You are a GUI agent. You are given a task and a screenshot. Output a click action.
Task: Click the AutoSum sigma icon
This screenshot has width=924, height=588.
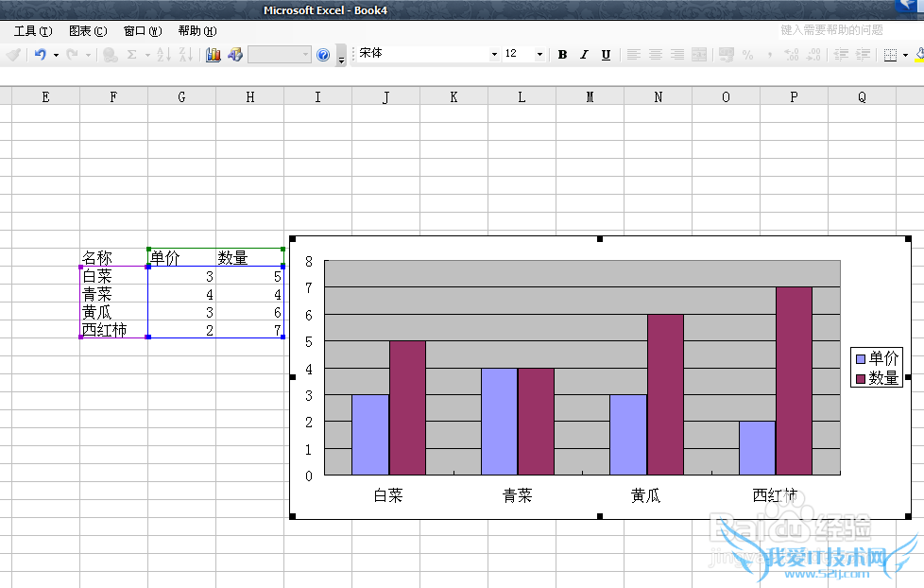point(132,55)
